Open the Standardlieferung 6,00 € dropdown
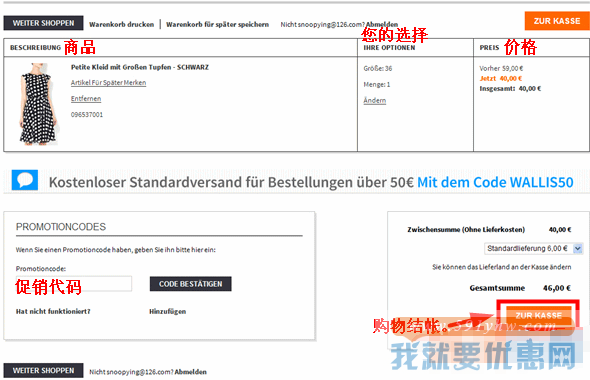The width and height of the screenshot is (590, 380). click(x=533, y=249)
